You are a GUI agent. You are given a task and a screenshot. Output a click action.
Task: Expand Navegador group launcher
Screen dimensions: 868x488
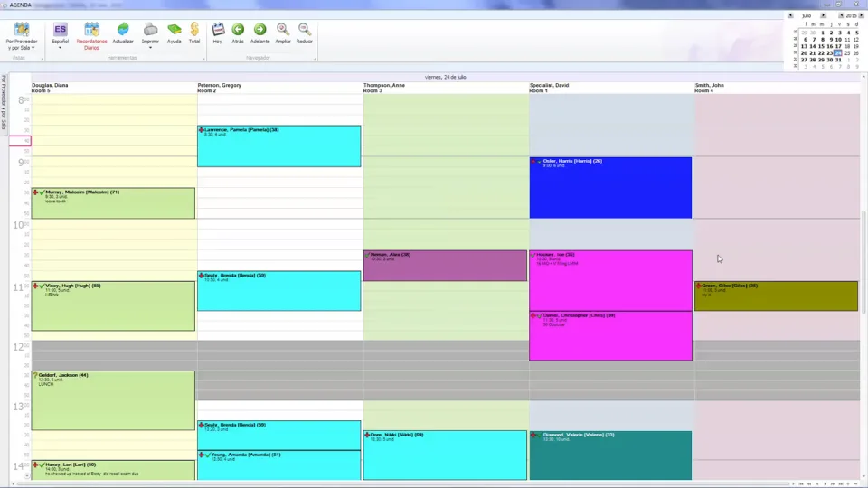(x=315, y=59)
